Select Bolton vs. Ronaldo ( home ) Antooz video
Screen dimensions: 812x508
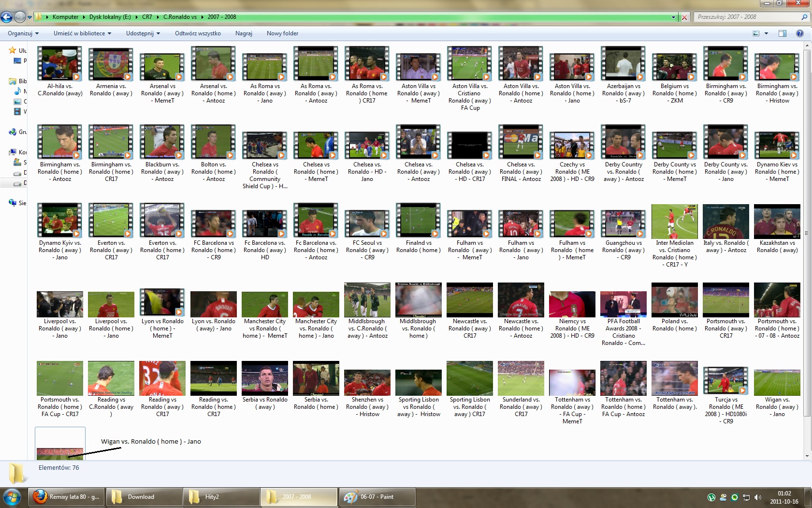pos(214,153)
